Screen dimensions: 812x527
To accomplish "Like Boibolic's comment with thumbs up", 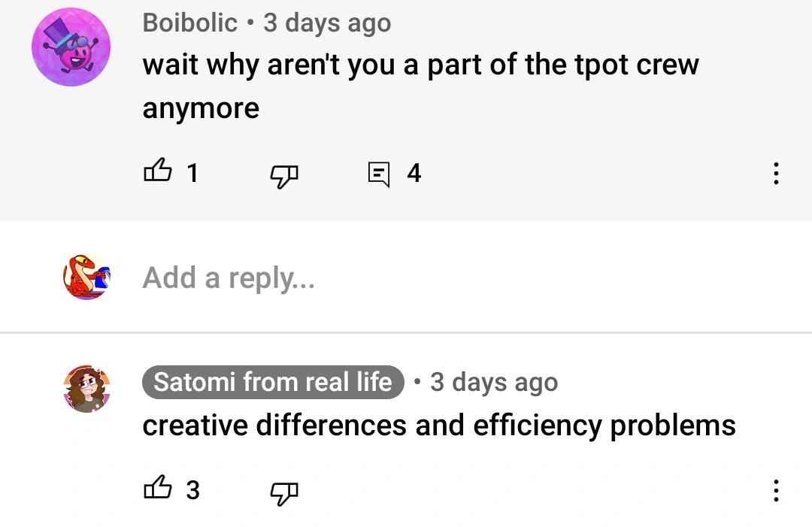I will (x=157, y=171).
